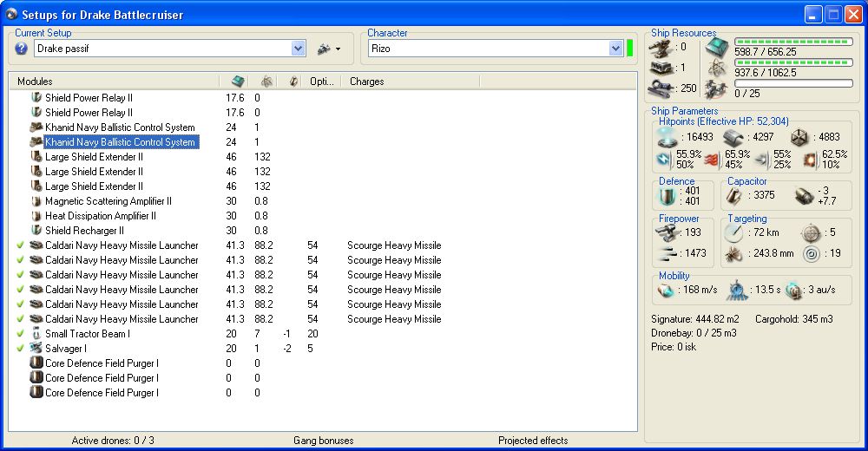Click the Cargohold: 345 m3 value

(794, 319)
